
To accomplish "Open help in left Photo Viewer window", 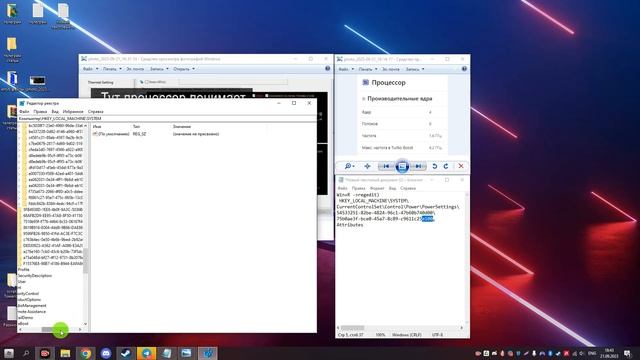I will click(327, 69).
